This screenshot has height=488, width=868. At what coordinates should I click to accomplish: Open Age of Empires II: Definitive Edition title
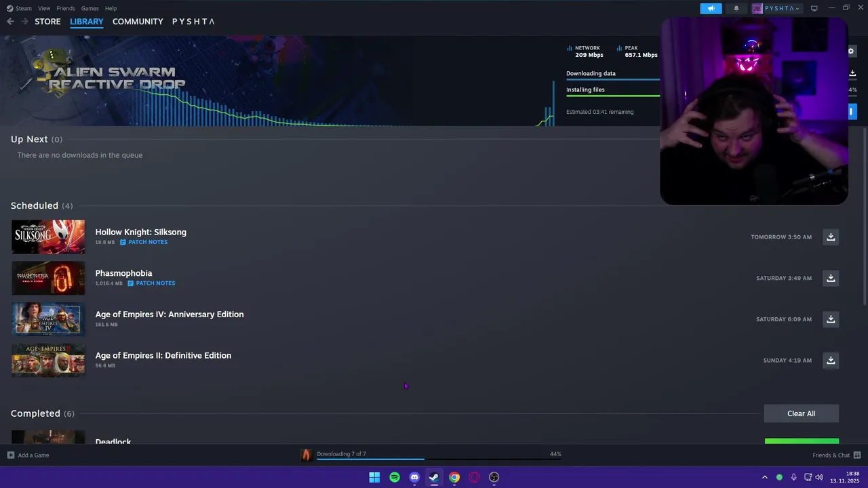click(x=163, y=355)
